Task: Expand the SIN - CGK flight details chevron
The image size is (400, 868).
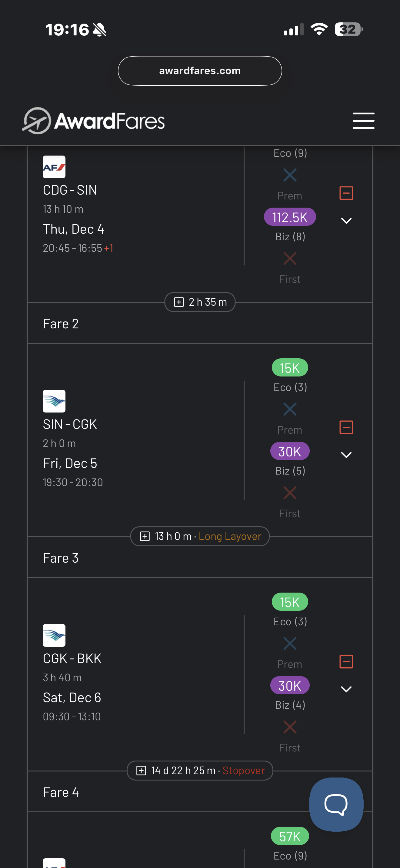Action: [346, 455]
